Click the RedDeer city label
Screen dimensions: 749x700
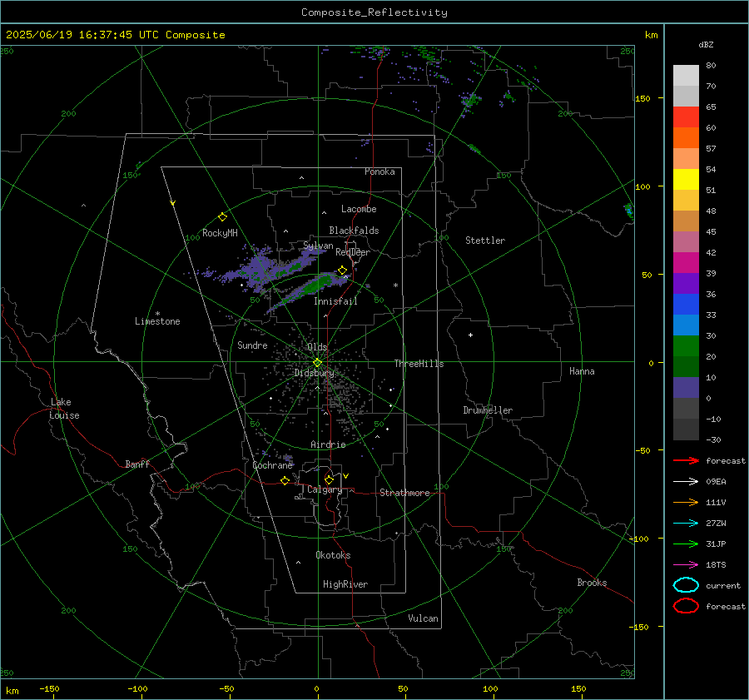click(353, 252)
